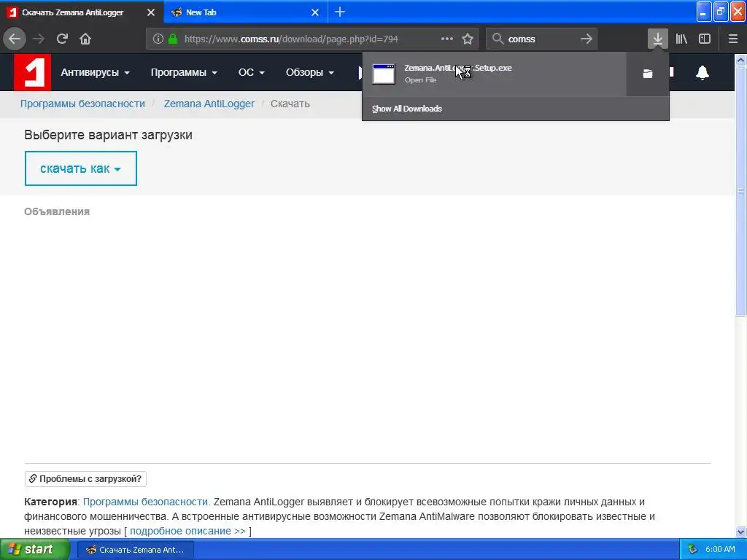Click scrollbar up arrow
Viewport: 747px width, 560px height.
(x=740, y=60)
